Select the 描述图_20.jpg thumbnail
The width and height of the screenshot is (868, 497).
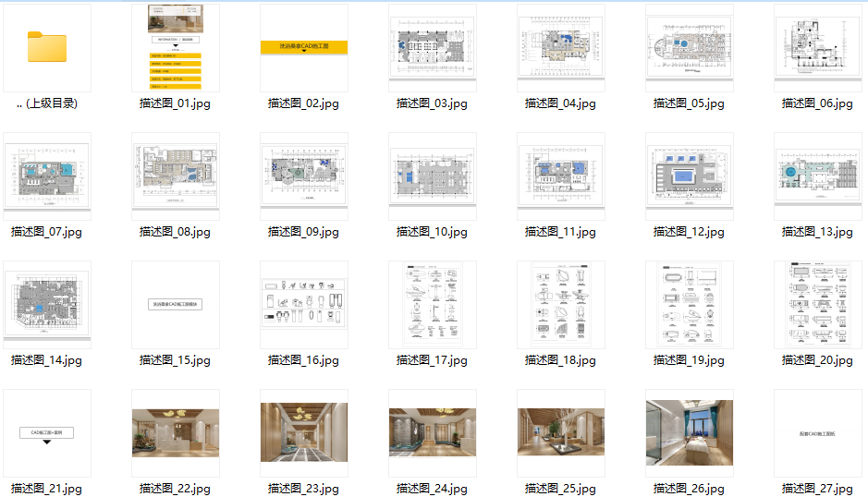pos(818,305)
